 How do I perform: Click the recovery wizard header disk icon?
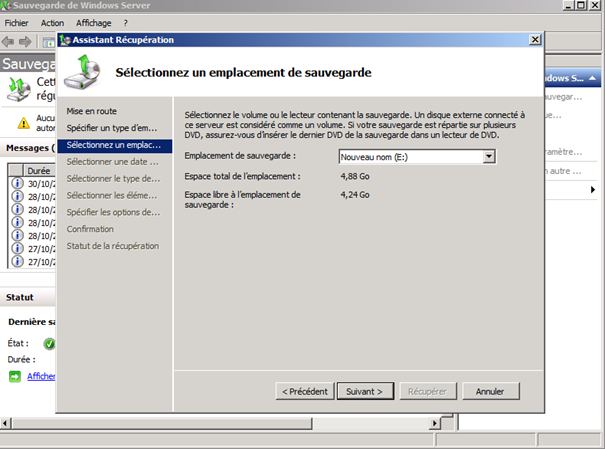tap(82, 72)
